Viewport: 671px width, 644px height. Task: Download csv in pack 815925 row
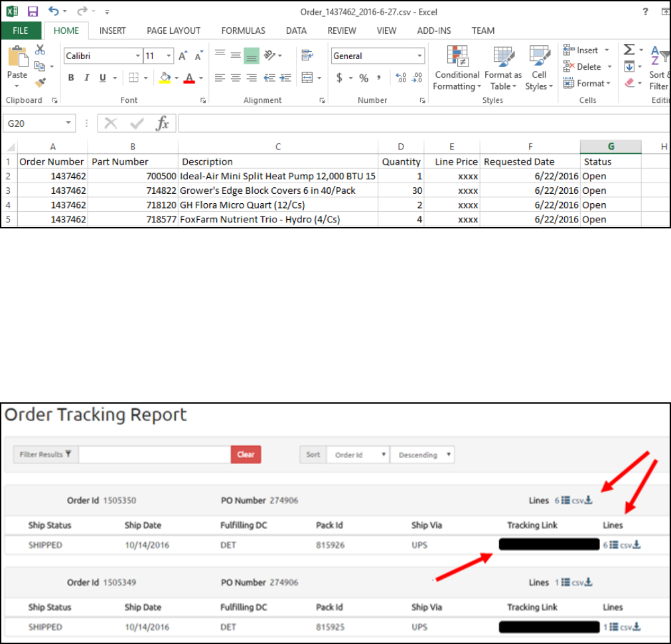631,627
